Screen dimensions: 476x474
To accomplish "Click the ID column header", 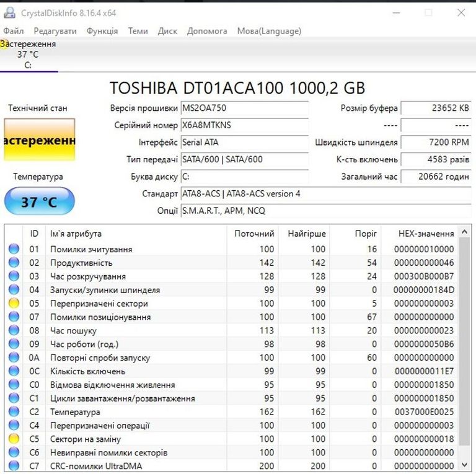I will [34, 234].
